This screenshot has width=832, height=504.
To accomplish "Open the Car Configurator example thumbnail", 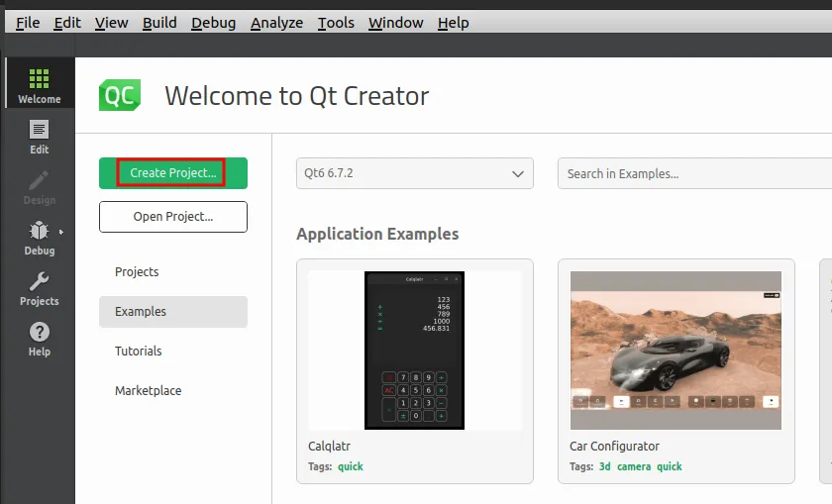I will (676, 351).
